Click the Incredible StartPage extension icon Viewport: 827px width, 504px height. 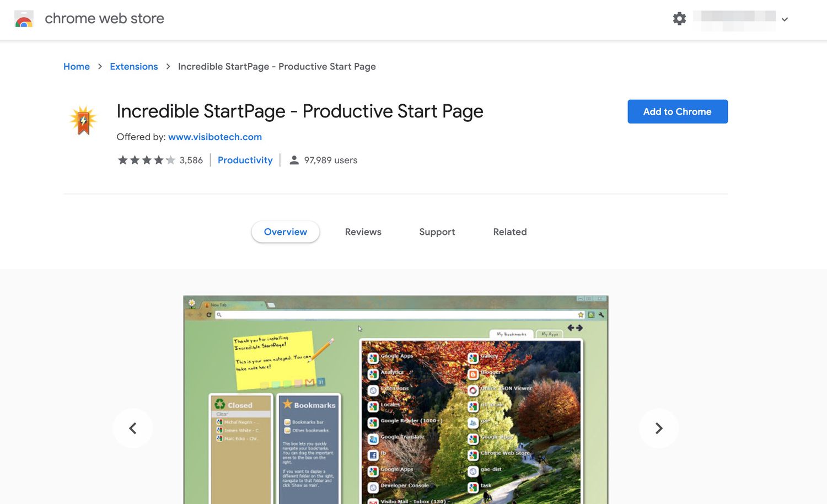tap(83, 120)
